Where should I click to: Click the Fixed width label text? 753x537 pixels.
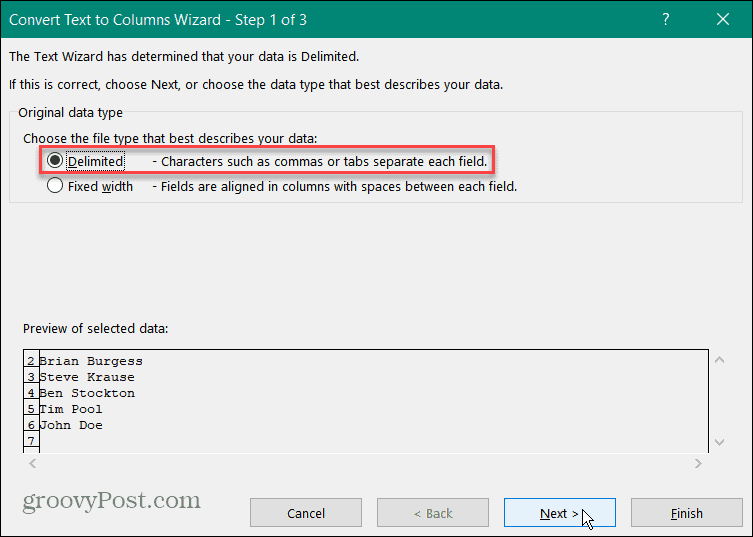tap(100, 186)
